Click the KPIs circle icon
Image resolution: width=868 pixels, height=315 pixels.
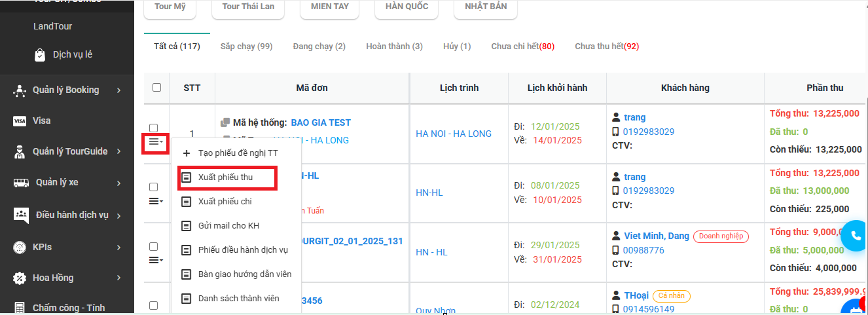tap(20, 248)
